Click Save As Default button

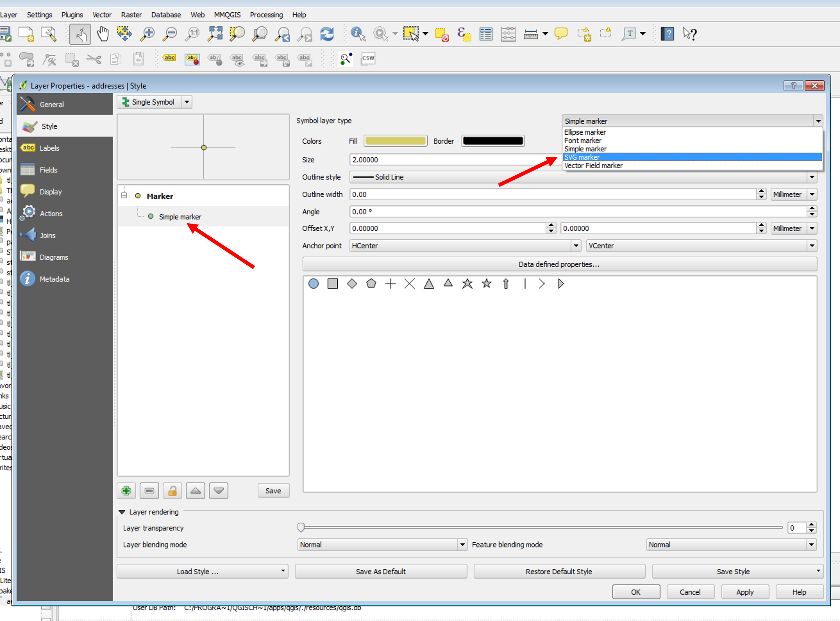(x=381, y=571)
